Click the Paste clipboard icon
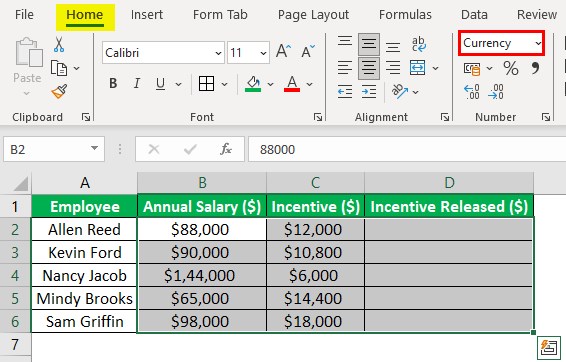Screen dimensions: 566x362 [29, 53]
